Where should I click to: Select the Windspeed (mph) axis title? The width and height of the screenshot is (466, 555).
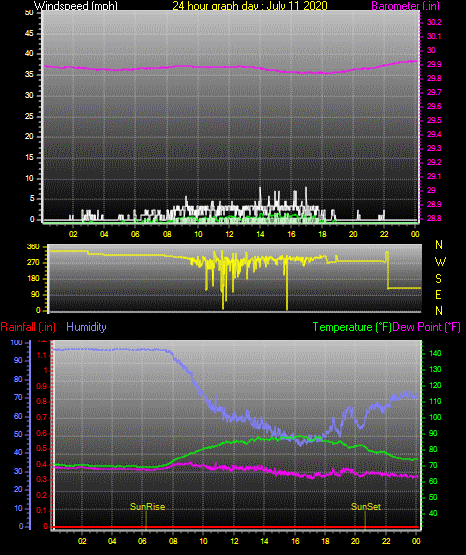(x=76, y=6)
